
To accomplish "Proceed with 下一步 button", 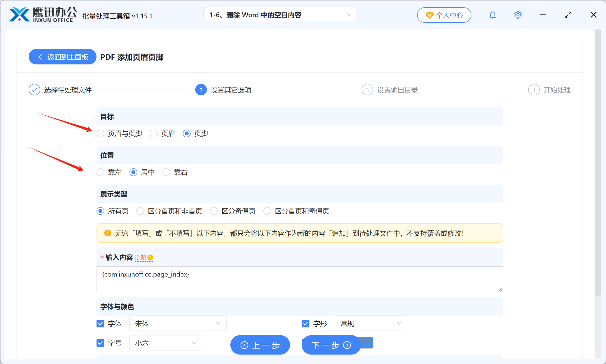I will (x=331, y=345).
